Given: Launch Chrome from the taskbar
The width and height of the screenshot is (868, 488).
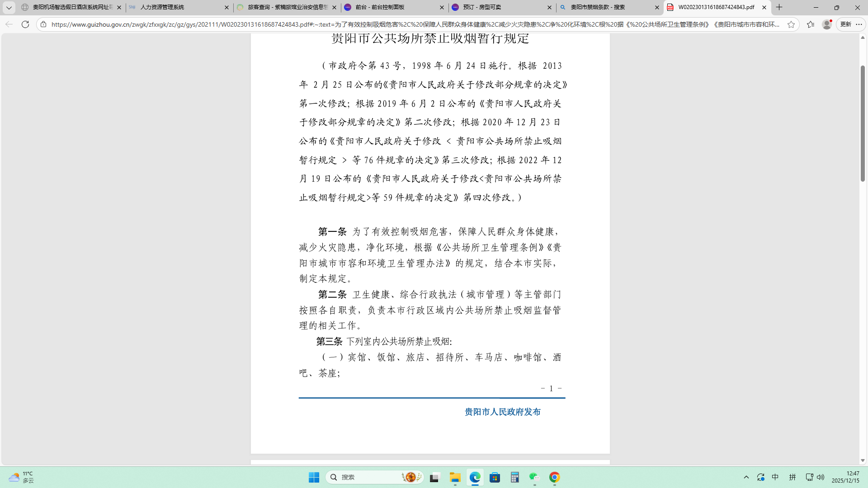Looking at the screenshot, I should [555, 477].
